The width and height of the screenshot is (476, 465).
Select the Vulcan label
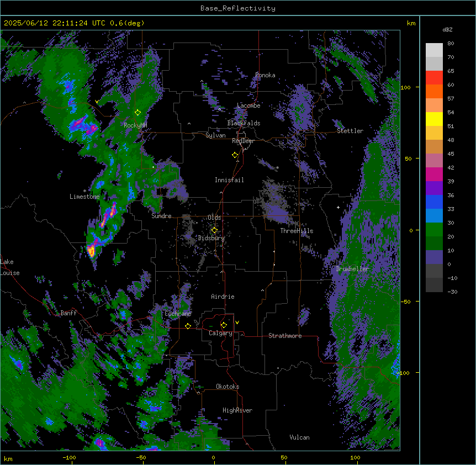point(300,437)
